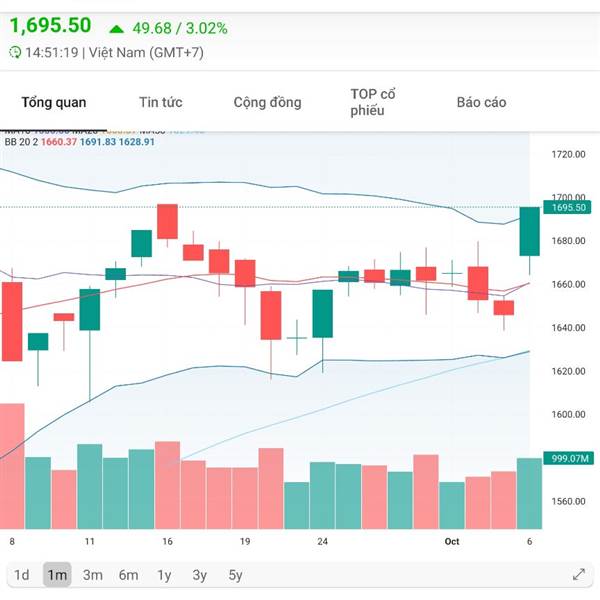600x600 pixels.
Task: Click the latest green candlestick on Oct 6
Action: click(529, 231)
